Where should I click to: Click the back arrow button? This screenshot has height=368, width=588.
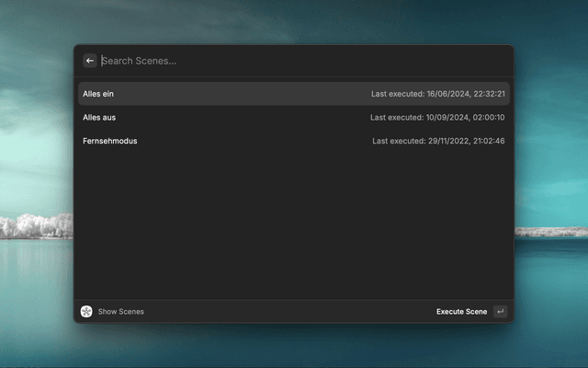coord(90,61)
